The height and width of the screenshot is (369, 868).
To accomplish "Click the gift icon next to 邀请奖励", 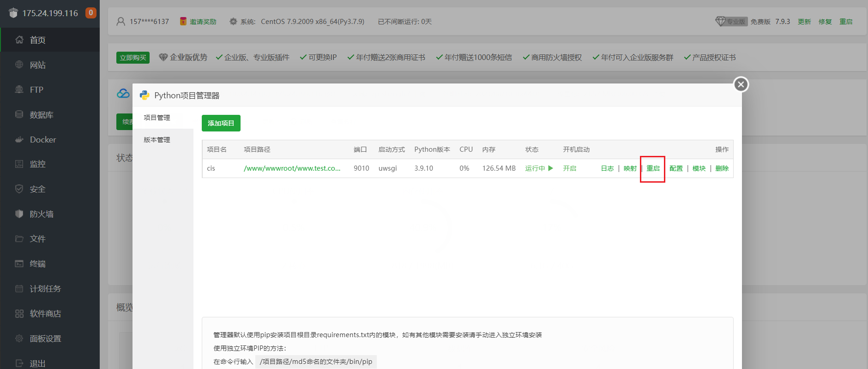I will pyautogui.click(x=183, y=21).
